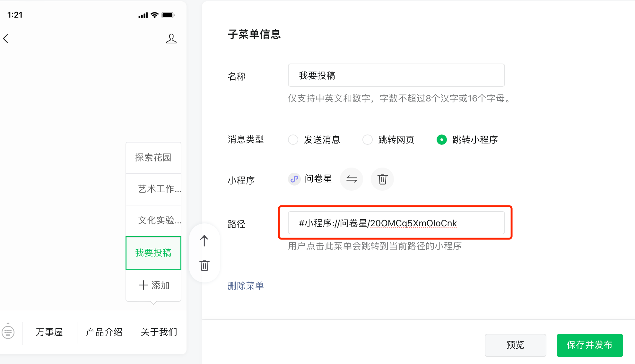Click the back arrow in phone preview

(x=6, y=39)
